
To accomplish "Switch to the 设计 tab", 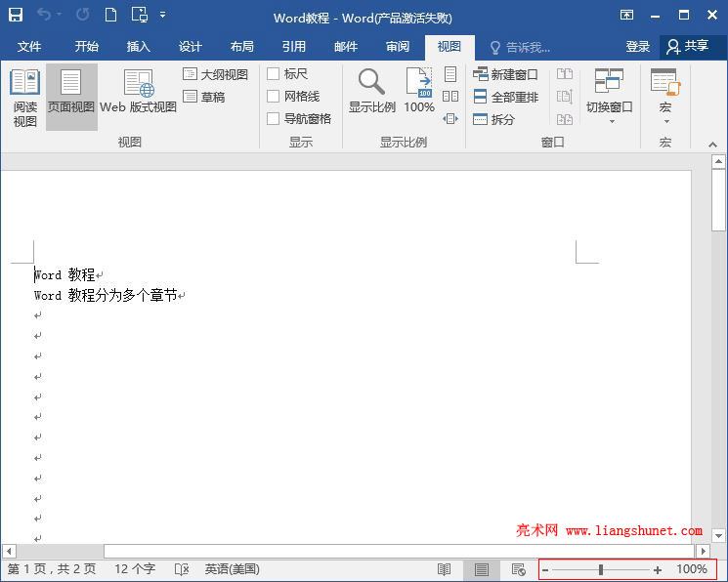I will pos(190,47).
